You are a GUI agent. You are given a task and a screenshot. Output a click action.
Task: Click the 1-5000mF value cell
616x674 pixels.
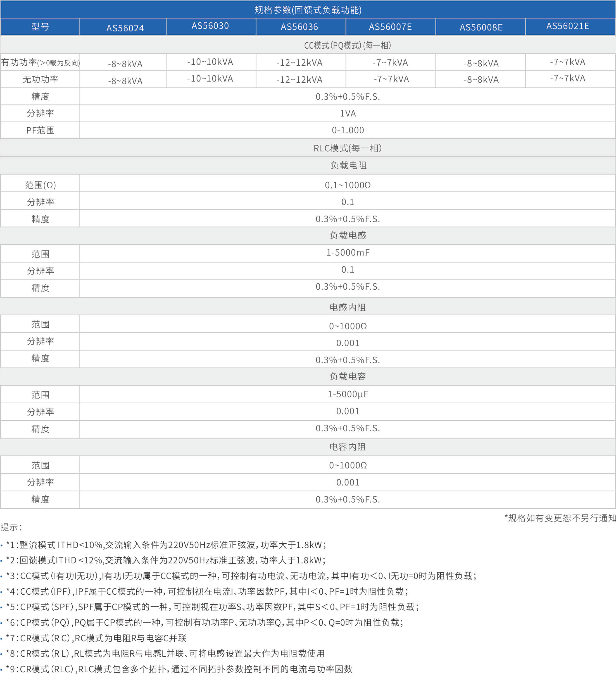coord(348,253)
